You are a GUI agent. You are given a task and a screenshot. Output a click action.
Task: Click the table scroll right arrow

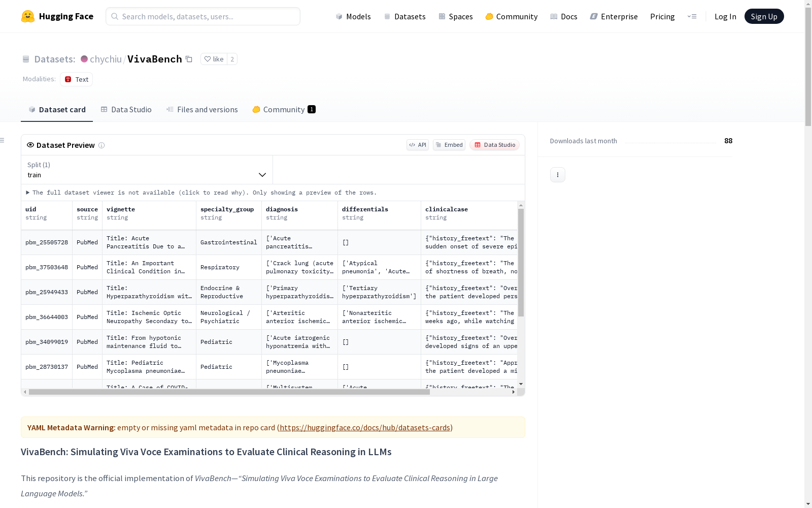tap(514, 392)
